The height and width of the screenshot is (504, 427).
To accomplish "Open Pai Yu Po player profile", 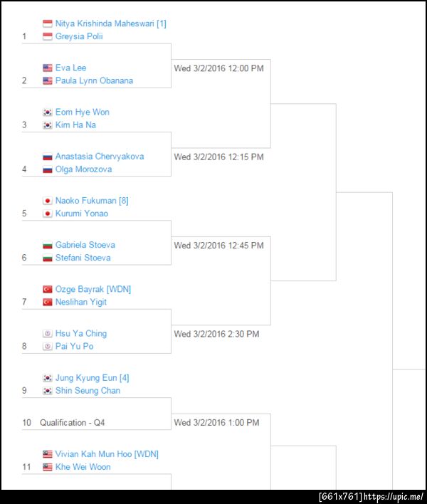I will 74,346.
